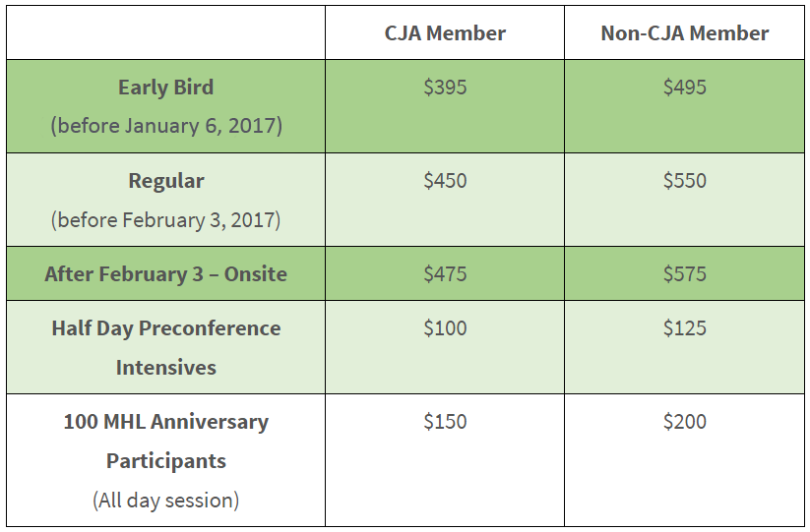The width and height of the screenshot is (810, 532).
Task: Select the After February 3 – Onsite label
Action: tap(165, 274)
